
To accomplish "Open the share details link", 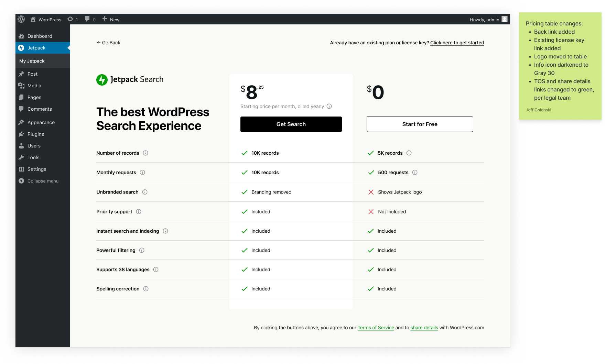I will point(424,328).
